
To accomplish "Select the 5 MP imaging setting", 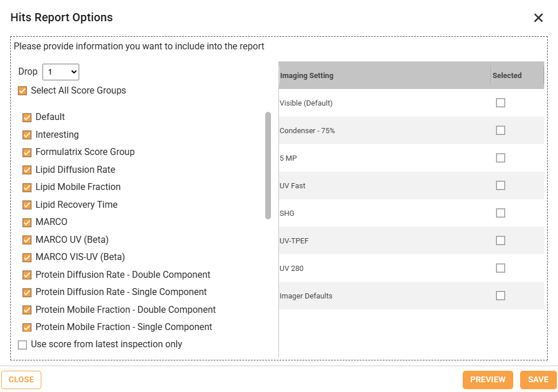I will click(501, 158).
